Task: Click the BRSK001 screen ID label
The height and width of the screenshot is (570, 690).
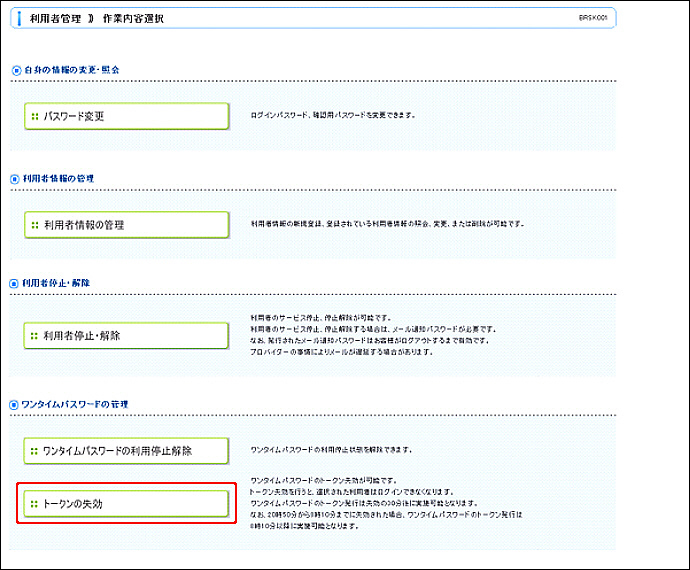Action: click(592, 18)
